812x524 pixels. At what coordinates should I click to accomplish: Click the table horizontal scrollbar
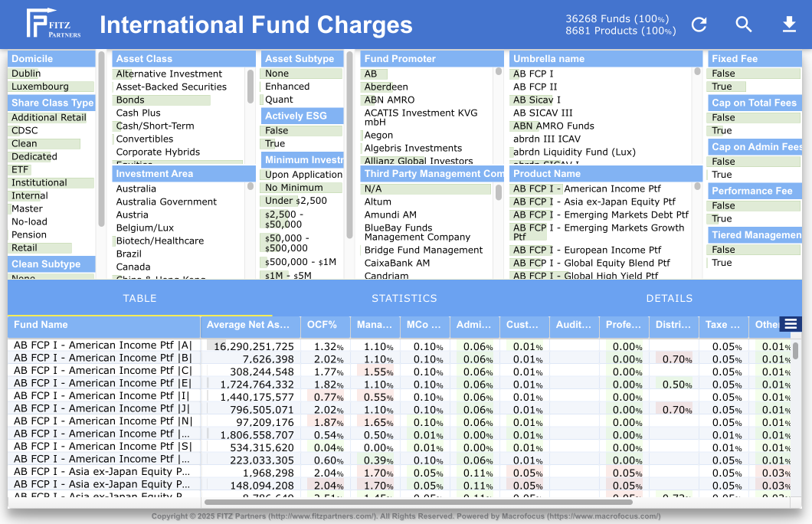[x=414, y=503]
